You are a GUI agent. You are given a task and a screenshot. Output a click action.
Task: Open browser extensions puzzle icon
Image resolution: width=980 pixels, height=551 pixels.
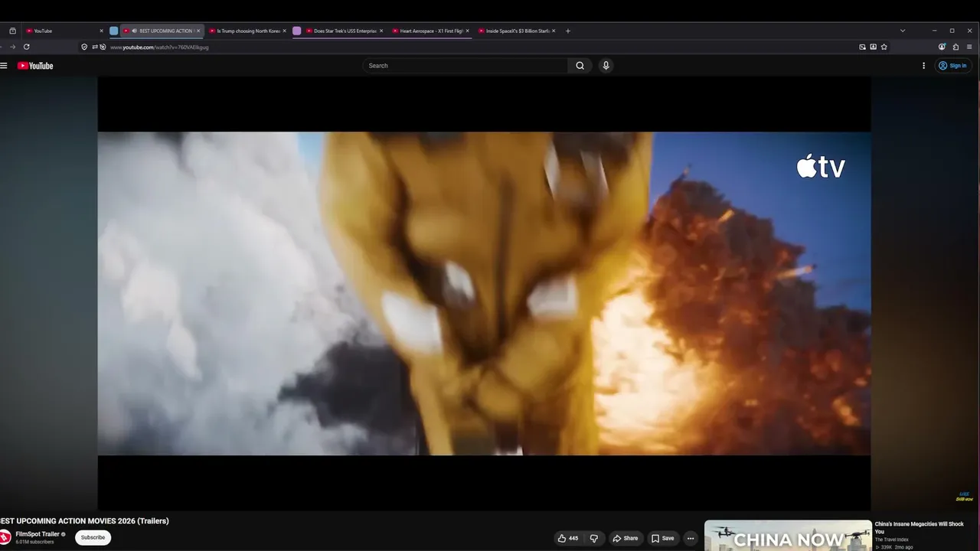(x=955, y=47)
